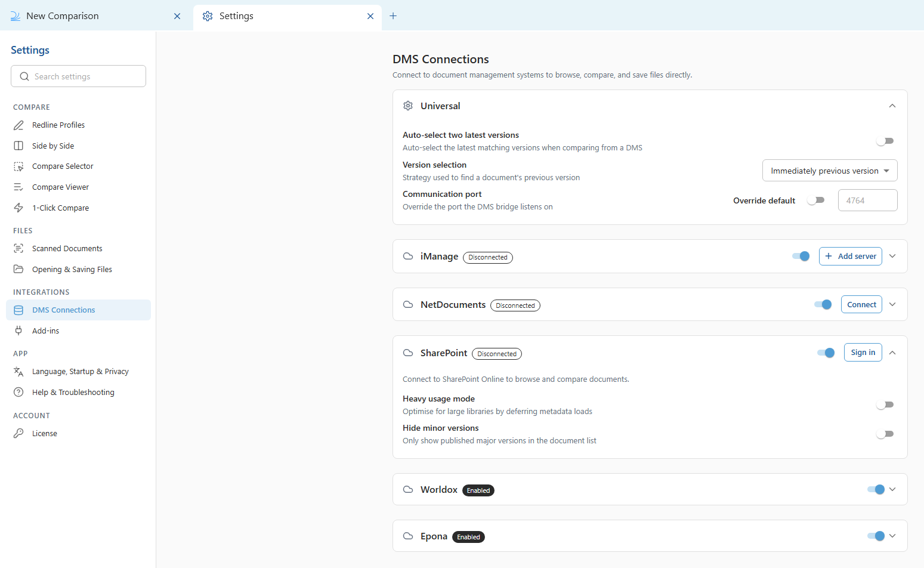This screenshot has height=568, width=924.
Task: Open the Version selection dropdown
Action: 830,171
